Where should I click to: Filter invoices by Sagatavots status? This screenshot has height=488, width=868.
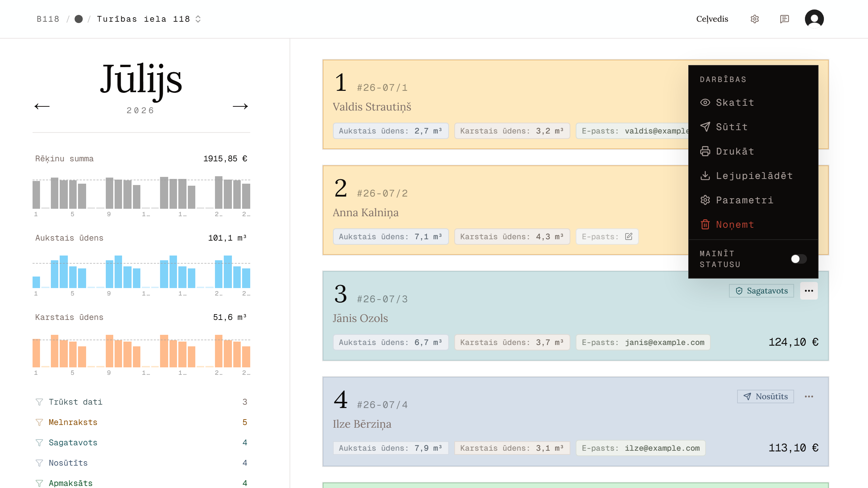(x=141, y=443)
